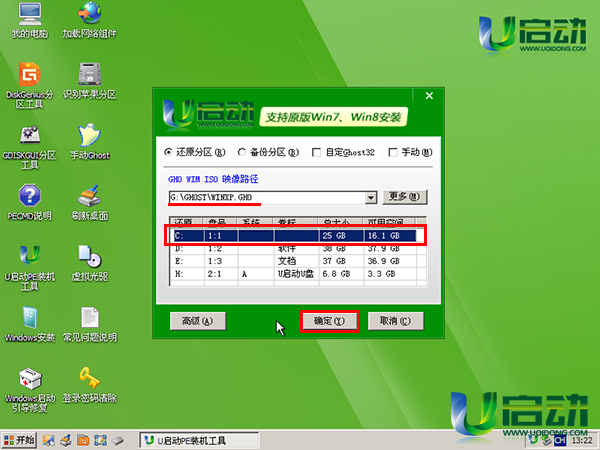The width and height of the screenshot is (600, 450).
Task: Click the CH language indicator in the tray
Action: click(560, 440)
